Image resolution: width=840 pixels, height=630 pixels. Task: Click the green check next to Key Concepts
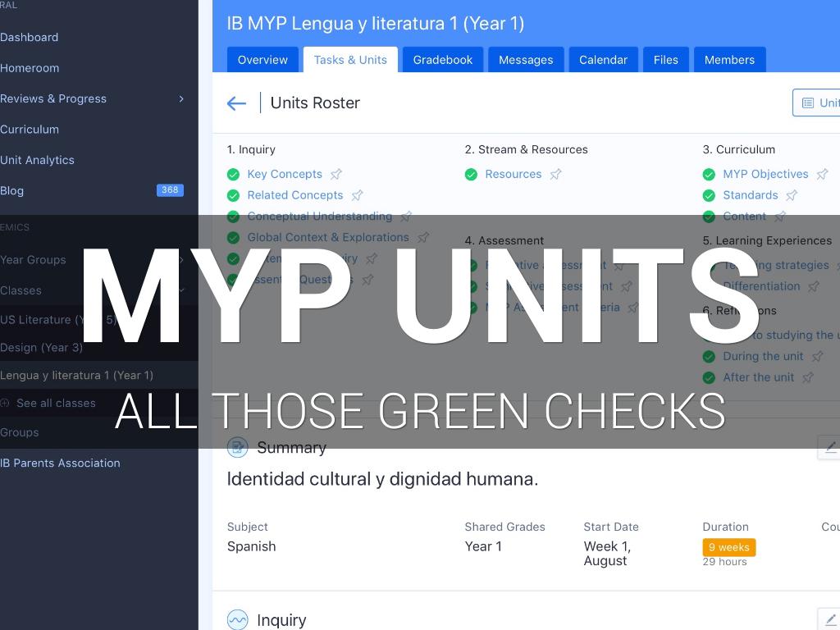pyautogui.click(x=233, y=174)
